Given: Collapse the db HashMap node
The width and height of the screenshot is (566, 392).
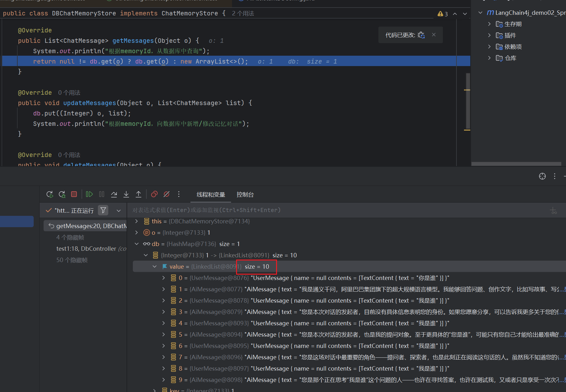Looking at the screenshot, I should click(137, 244).
